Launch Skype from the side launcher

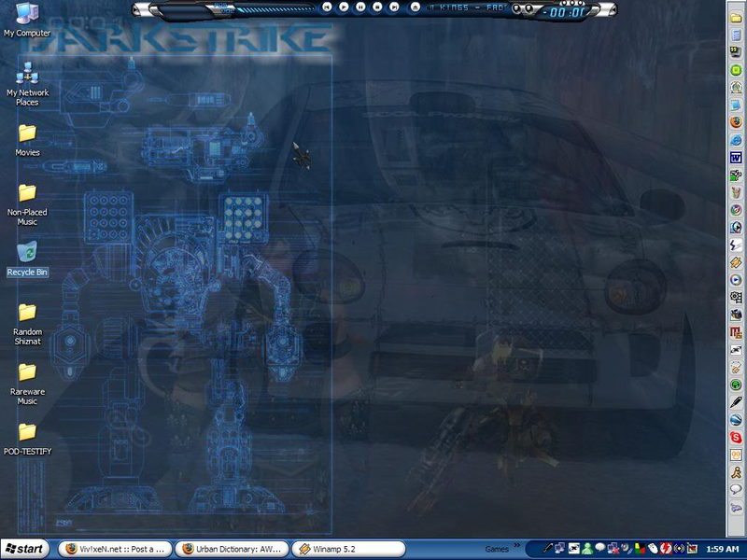point(736,437)
